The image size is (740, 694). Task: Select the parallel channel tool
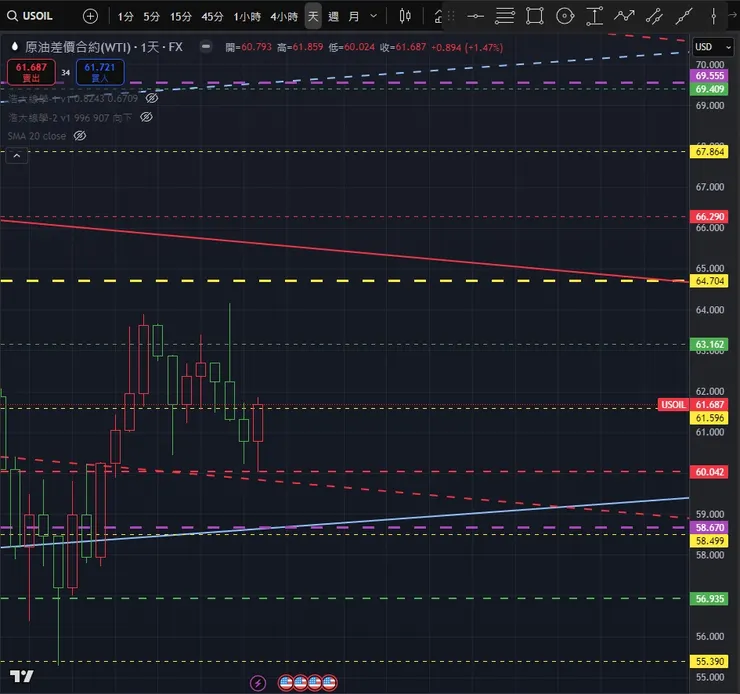tap(654, 16)
